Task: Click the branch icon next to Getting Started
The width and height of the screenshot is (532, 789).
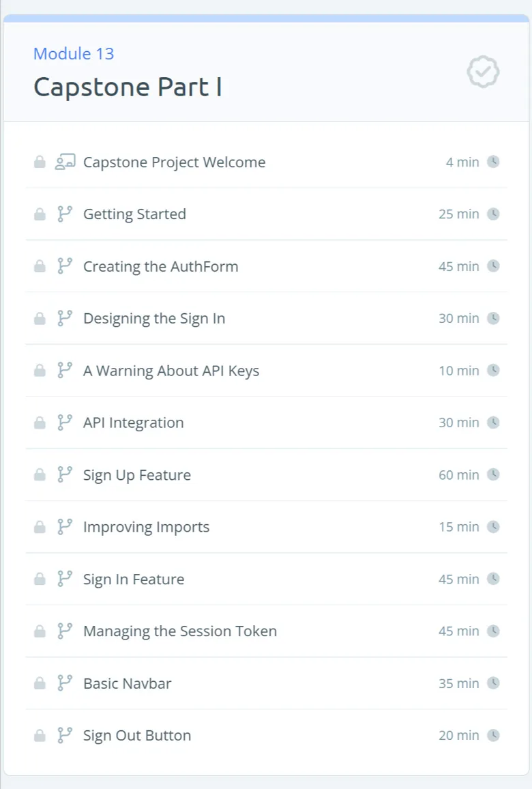Action: pyautogui.click(x=65, y=214)
